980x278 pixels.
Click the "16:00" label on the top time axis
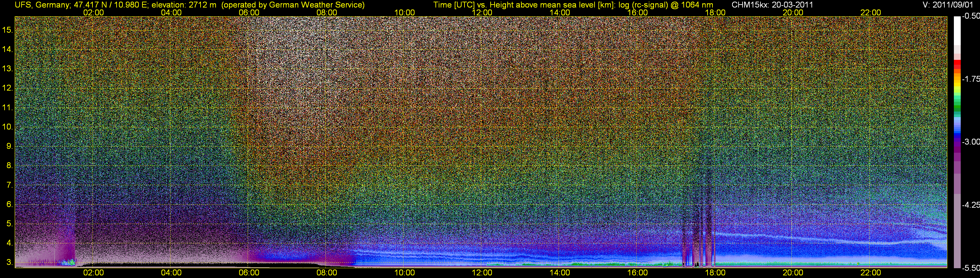pos(638,12)
